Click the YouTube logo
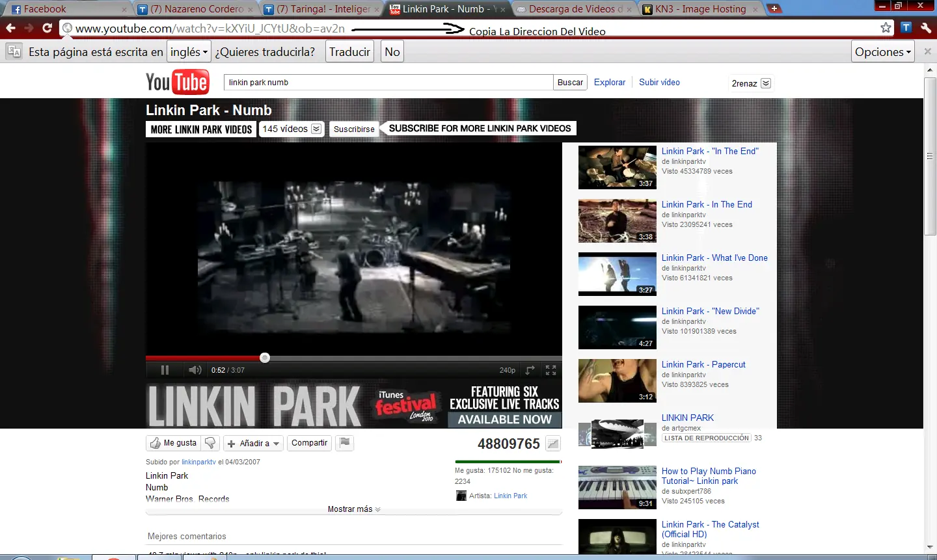The image size is (937, 560). (x=178, y=81)
